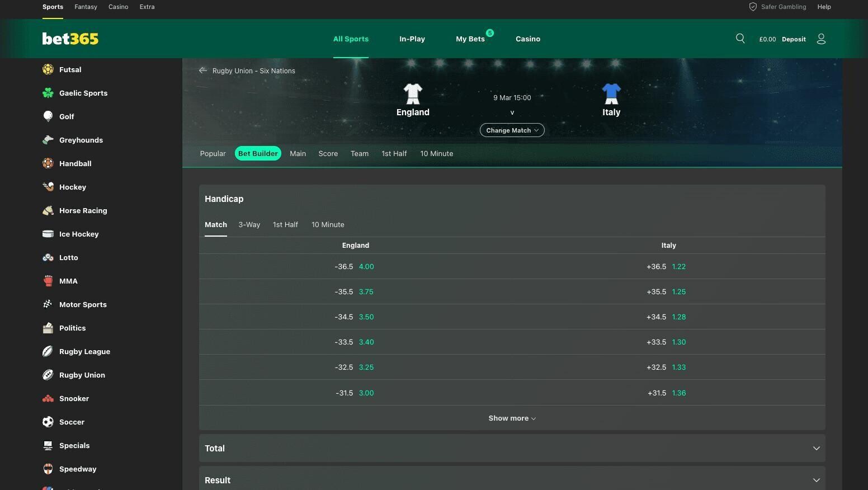Image resolution: width=868 pixels, height=490 pixels.
Task: Open the Snooker balls icon
Action: tap(48, 398)
